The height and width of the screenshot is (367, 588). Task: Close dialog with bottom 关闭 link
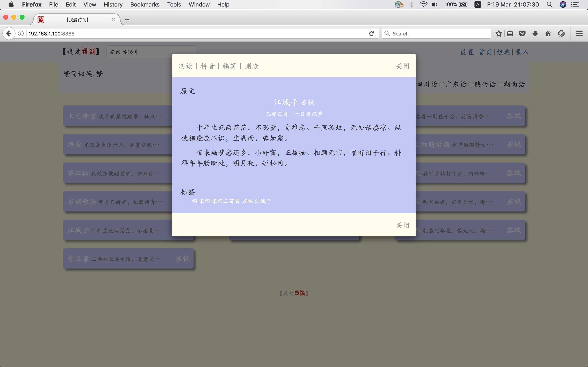coord(403,225)
